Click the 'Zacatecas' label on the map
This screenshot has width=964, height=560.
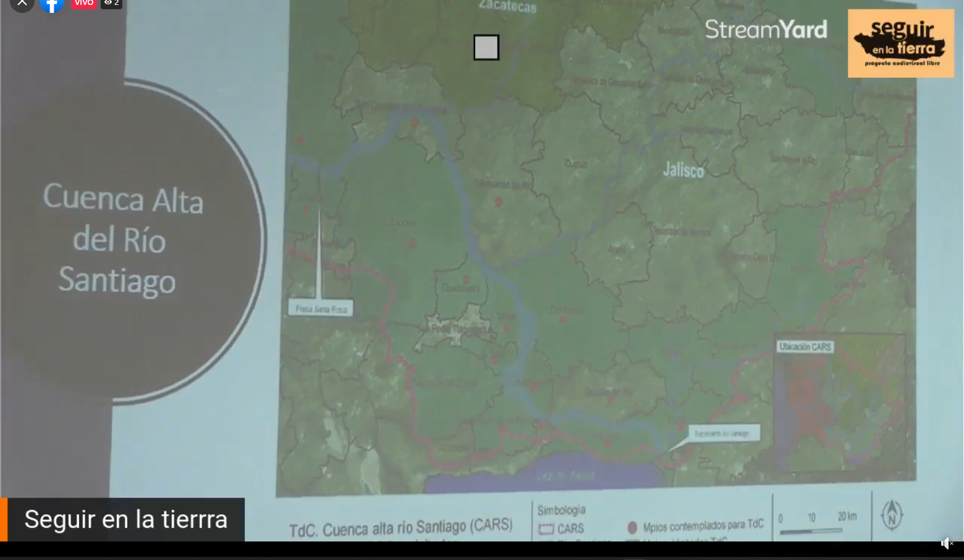507,7
